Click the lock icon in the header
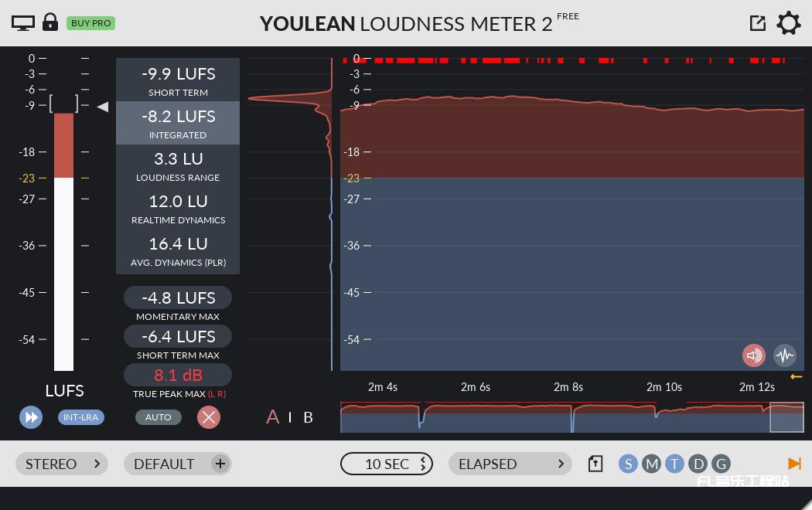The width and height of the screenshot is (812, 510). tap(49, 22)
